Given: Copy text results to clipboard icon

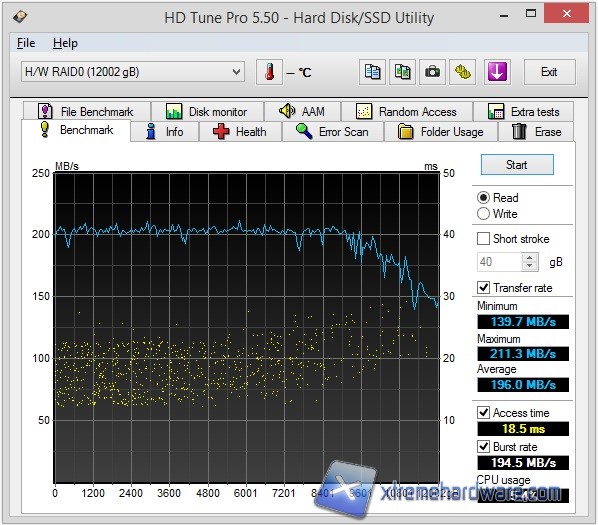Looking at the screenshot, I should point(372,72).
